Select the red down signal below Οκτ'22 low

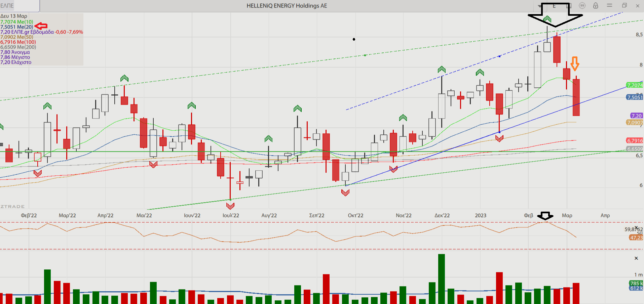(345, 192)
